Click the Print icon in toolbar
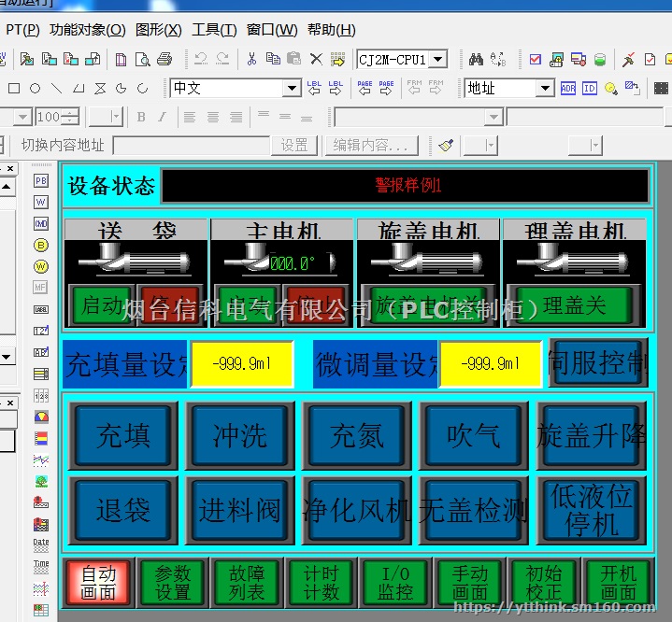The height and width of the screenshot is (622, 672). [164, 59]
